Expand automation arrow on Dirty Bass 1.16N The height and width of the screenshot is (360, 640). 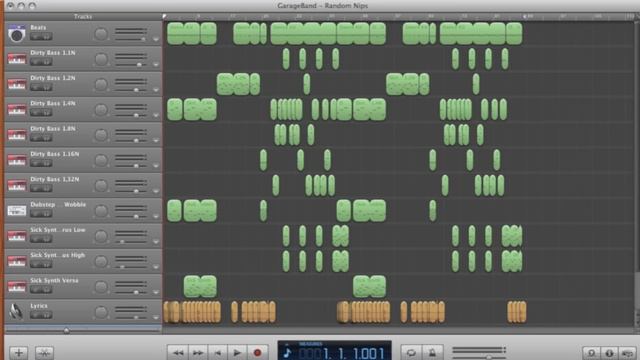point(156,166)
